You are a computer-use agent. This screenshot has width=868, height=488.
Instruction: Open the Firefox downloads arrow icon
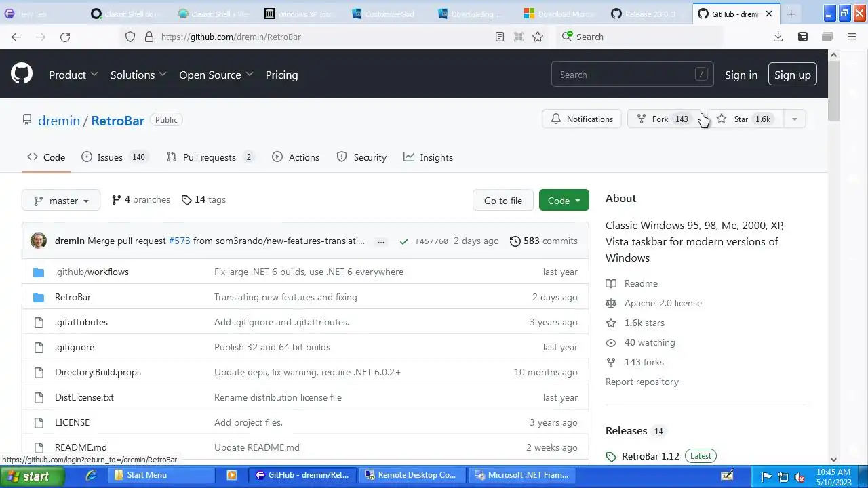tap(778, 37)
